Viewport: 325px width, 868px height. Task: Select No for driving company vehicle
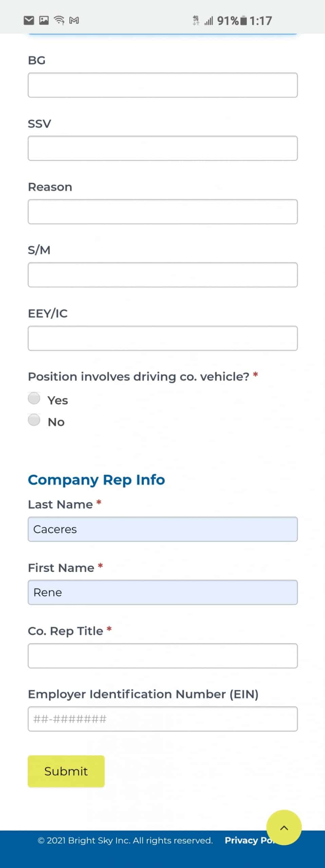tap(34, 420)
